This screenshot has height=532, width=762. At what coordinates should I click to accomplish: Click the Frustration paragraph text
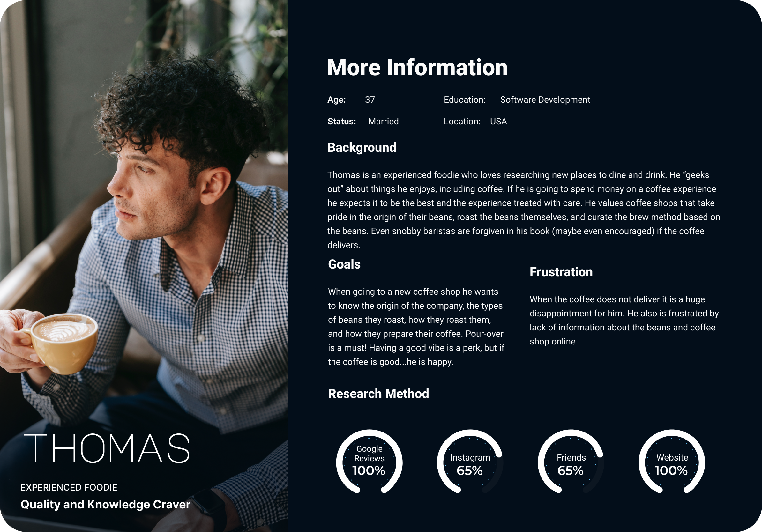pos(624,321)
